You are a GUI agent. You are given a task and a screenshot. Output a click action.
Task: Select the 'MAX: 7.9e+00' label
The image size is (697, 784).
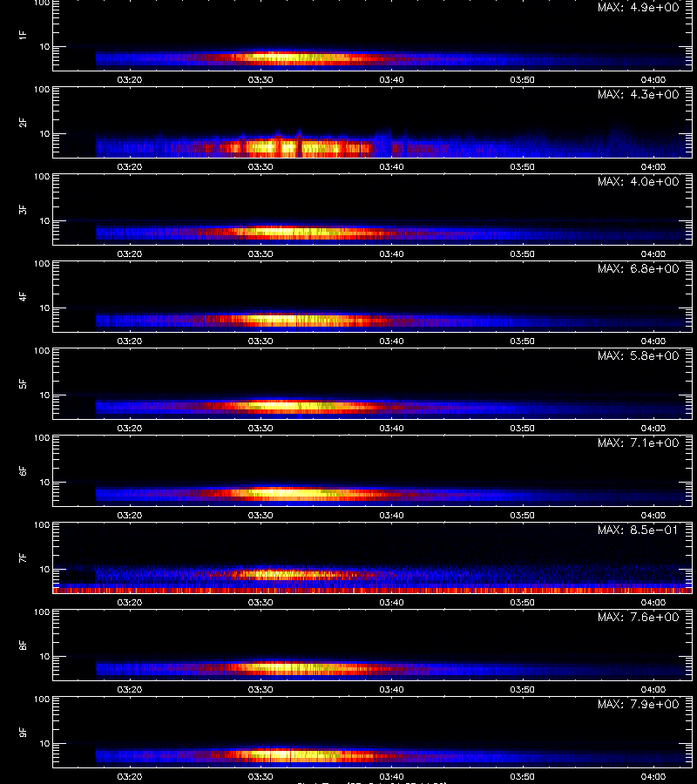tap(638, 704)
